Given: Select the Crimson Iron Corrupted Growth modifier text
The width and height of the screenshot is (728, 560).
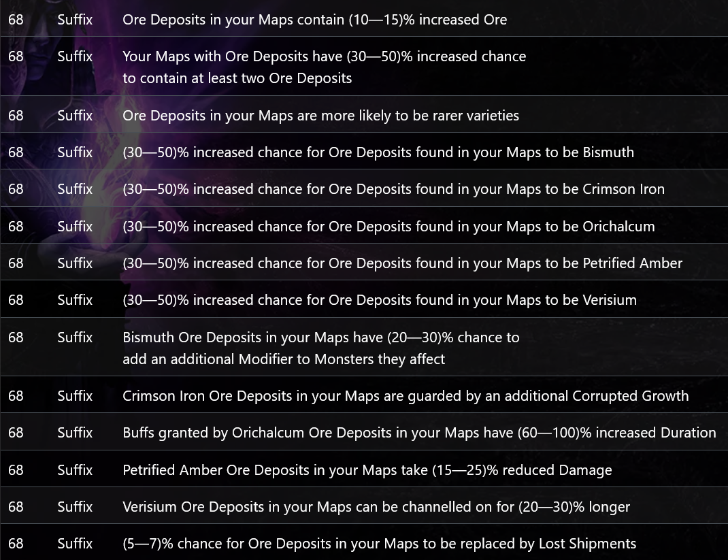Looking at the screenshot, I should (x=406, y=395).
